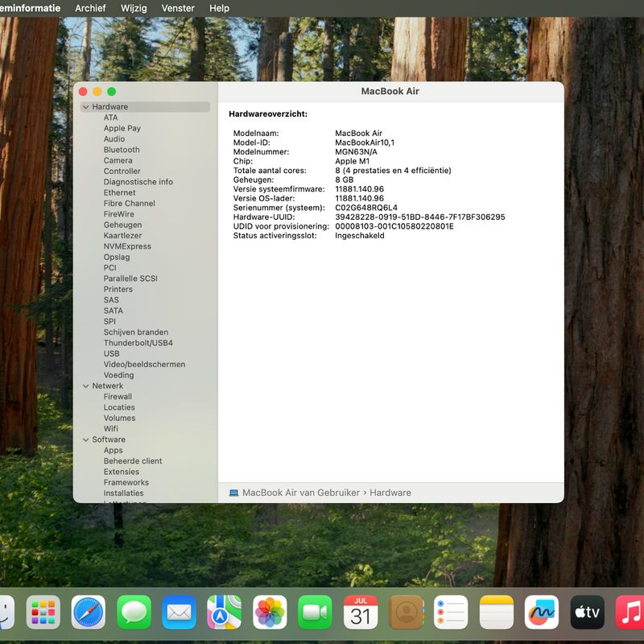Viewport: 644px width, 644px height.
Task: Open the Archief menu
Action: point(90,8)
